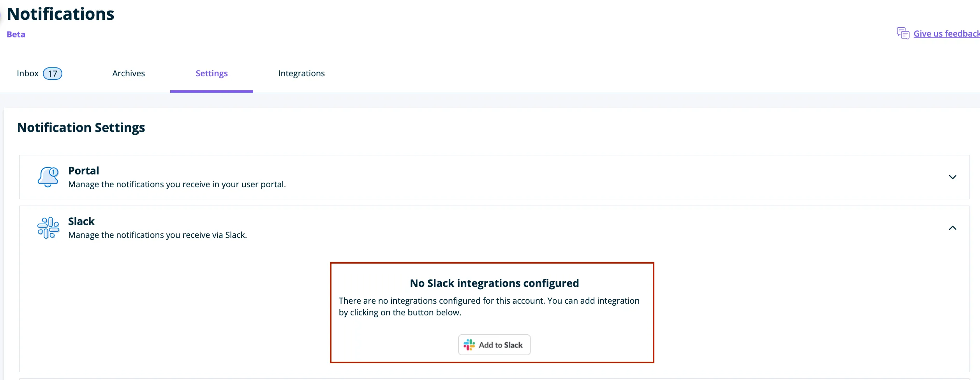
Task: Click the No Slack integrations configured message
Action: 494,283
